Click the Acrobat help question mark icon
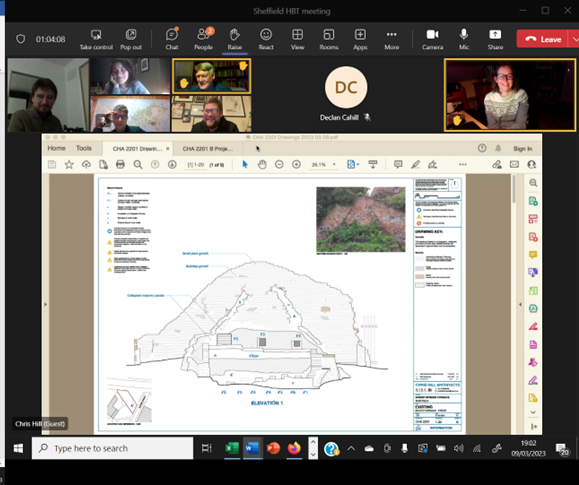Image resolution: width=579 pixels, height=485 pixels. pos(482,148)
